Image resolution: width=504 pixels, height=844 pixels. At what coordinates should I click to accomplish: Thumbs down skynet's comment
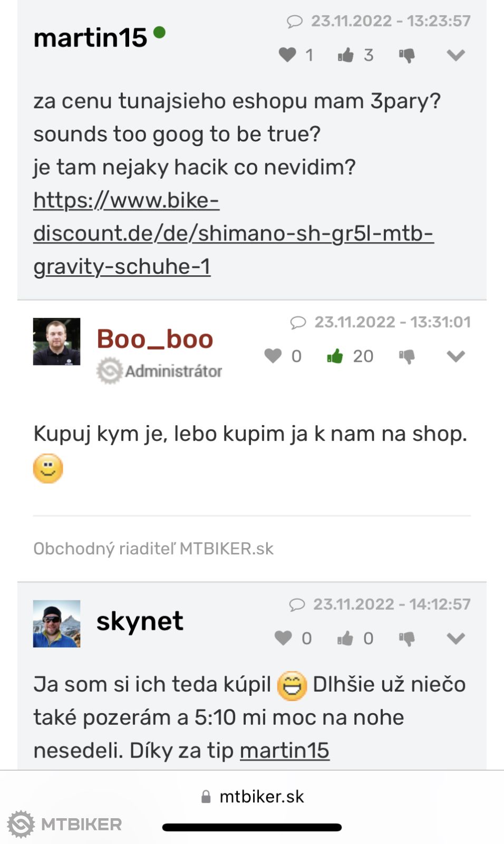coord(406,639)
